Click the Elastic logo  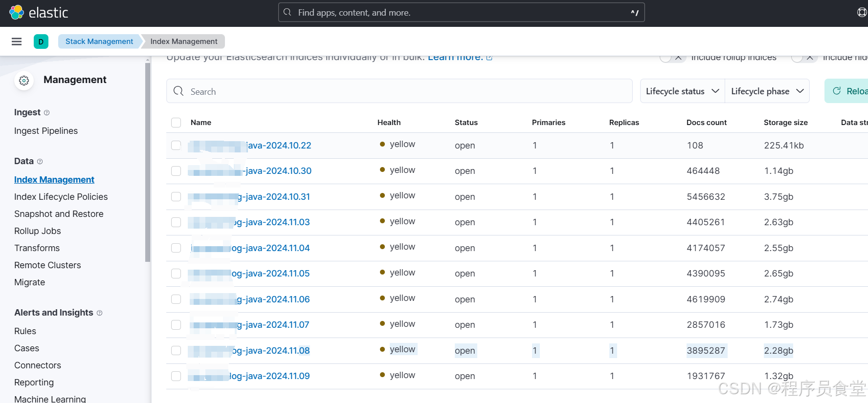39,12
